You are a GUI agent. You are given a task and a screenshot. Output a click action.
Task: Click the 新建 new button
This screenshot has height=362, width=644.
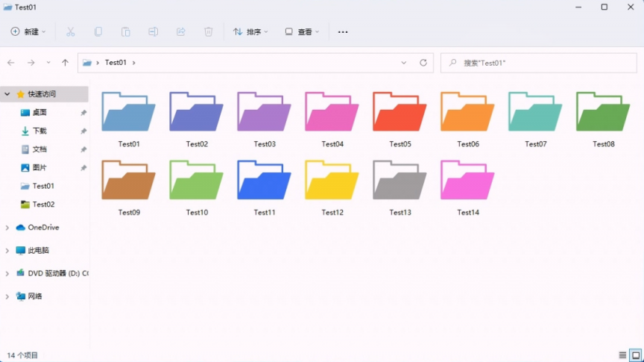[28, 32]
